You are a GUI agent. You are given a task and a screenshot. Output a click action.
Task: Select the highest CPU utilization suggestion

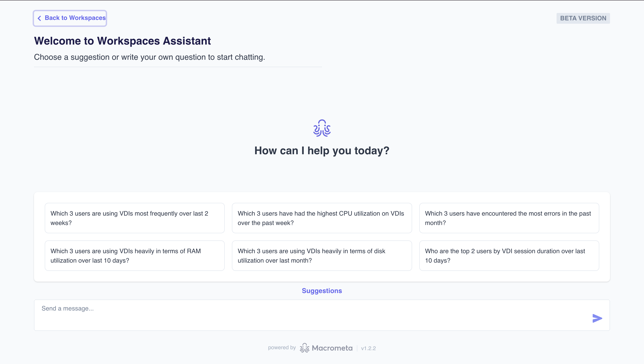coord(322,218)
